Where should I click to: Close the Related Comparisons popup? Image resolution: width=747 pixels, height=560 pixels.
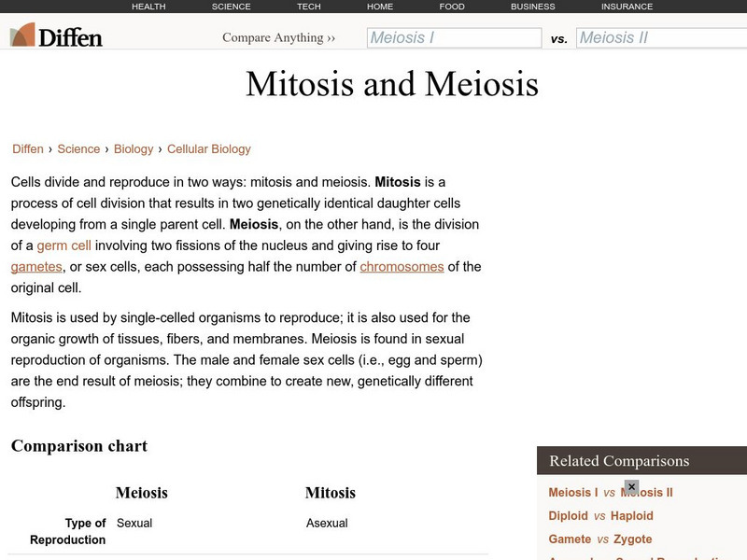point(631,486)
